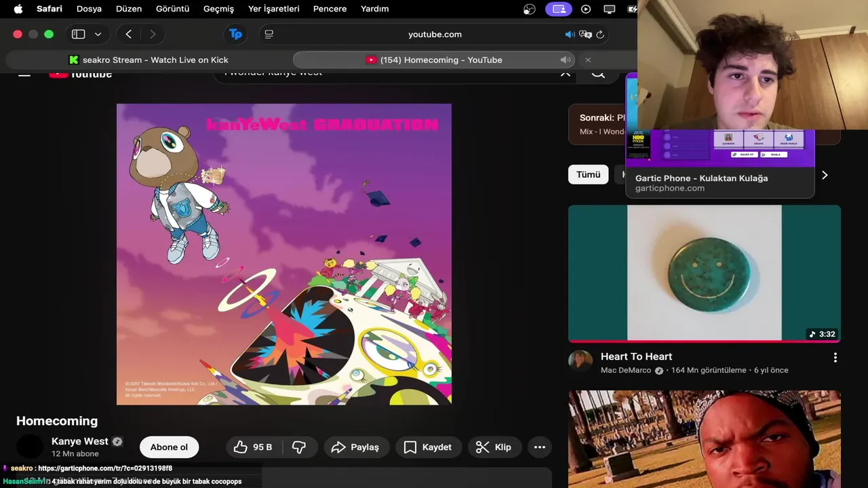Save video with the Kaydet bookmark button
868x488 pixels.
pos(428,447)
